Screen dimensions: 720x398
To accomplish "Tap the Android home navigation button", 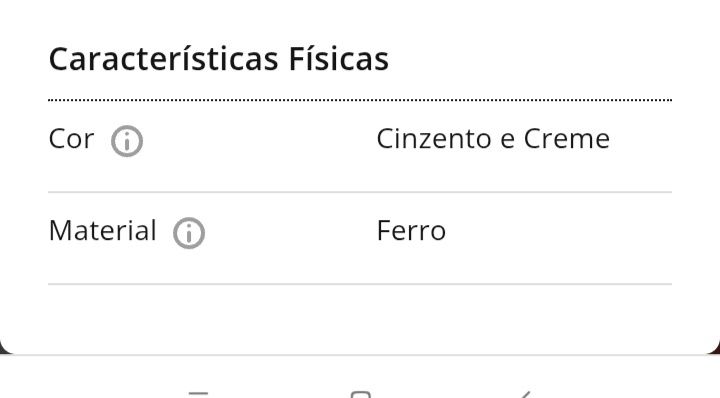I will pos(360,394).
